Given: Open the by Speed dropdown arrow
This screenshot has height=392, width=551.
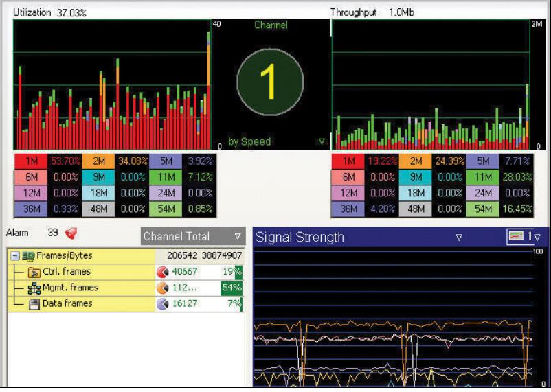Looking at the screenshot, I should [x=322, y=141].
